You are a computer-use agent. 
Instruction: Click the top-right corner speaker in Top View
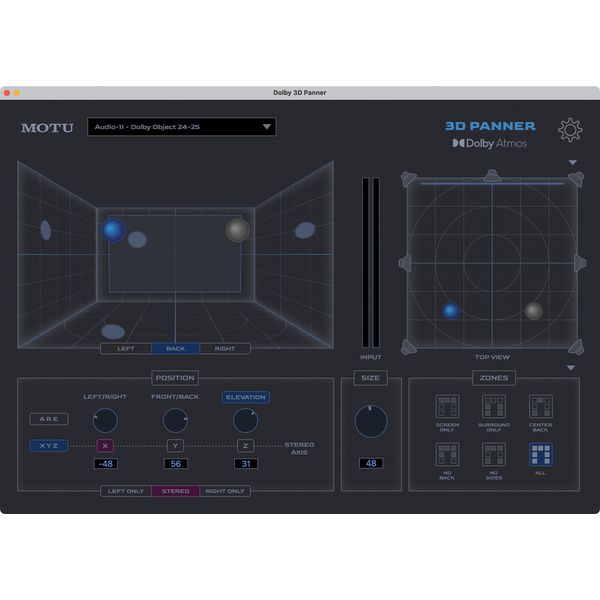tap(576, 179)
